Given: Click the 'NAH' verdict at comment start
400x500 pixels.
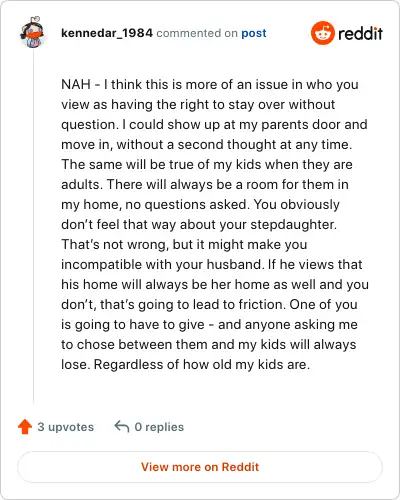Looking at the screenshot, I should tap(76, 84).
